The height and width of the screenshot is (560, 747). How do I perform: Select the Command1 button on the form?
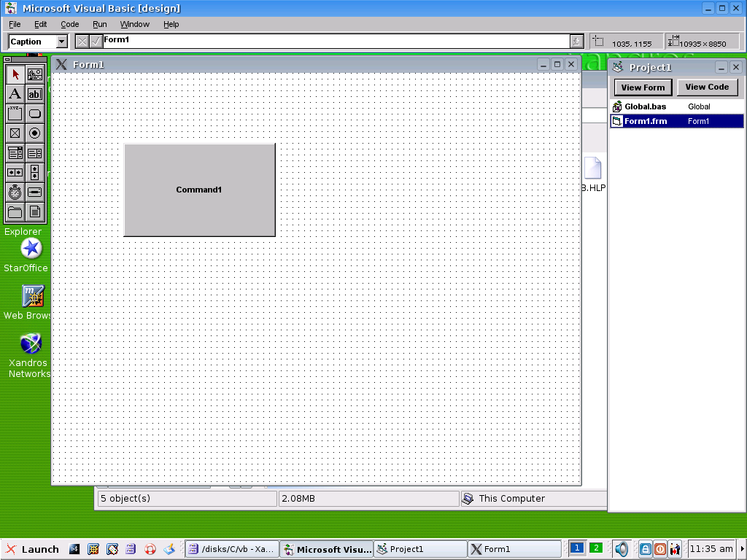(x=199, y=190)
